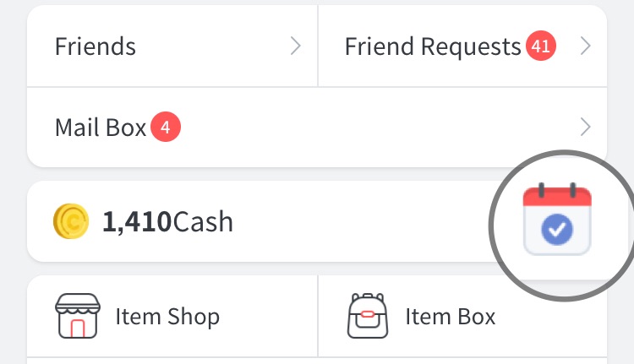This screenshot has width=634, height=364.
Task: Tap the Item Box backpack icon
Action: [x=367, y=316]
